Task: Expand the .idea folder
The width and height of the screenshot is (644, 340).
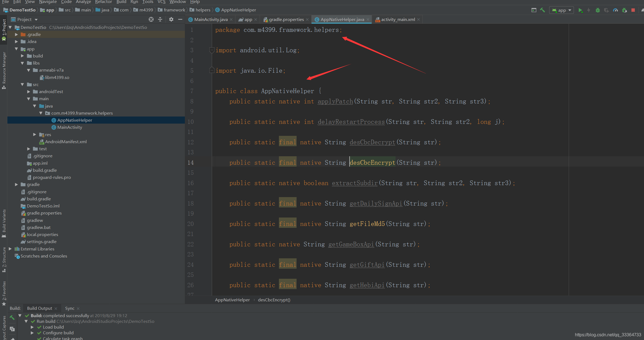Action: pos(16,41)
